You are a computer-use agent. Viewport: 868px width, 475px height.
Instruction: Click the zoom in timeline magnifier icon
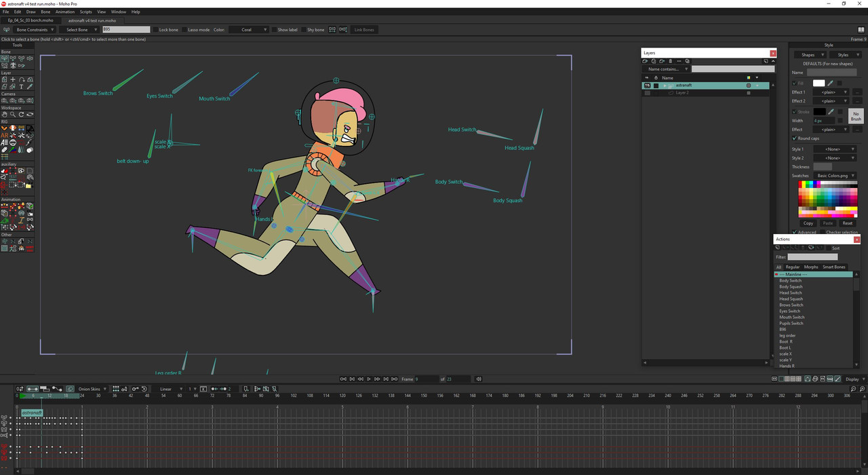click(862, 389)
